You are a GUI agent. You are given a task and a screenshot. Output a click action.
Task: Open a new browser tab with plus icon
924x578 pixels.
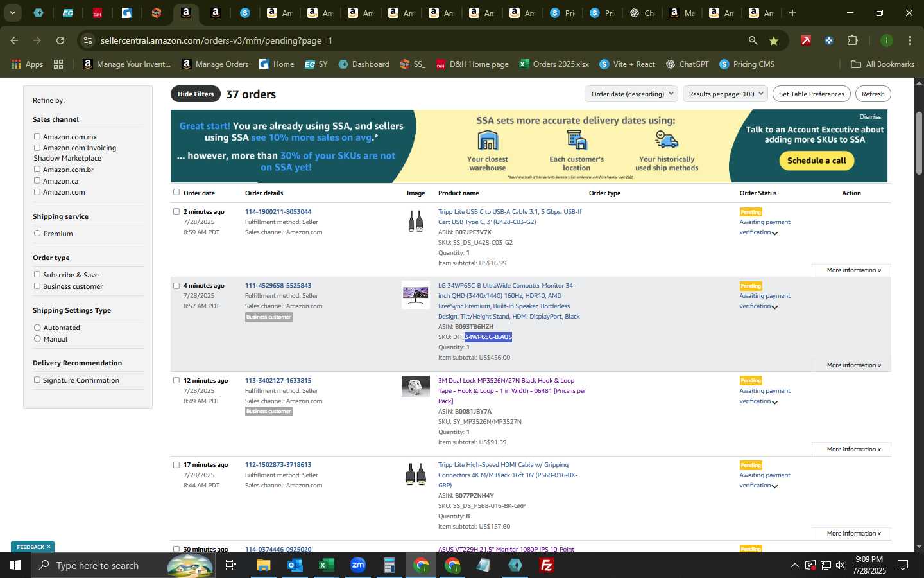click(x=792, y=13)
